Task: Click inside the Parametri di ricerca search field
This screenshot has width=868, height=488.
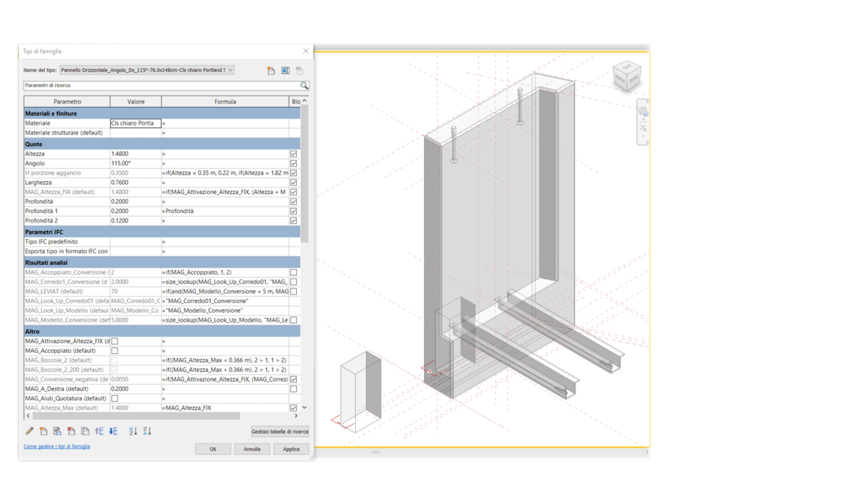Action: point(158,86)
